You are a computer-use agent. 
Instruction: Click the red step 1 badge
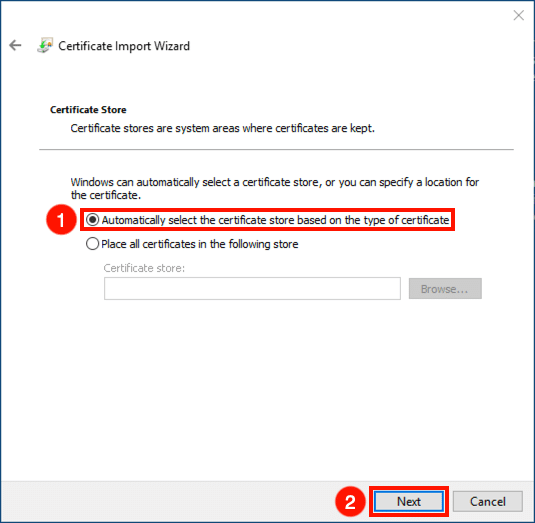(x=61, y=220)
